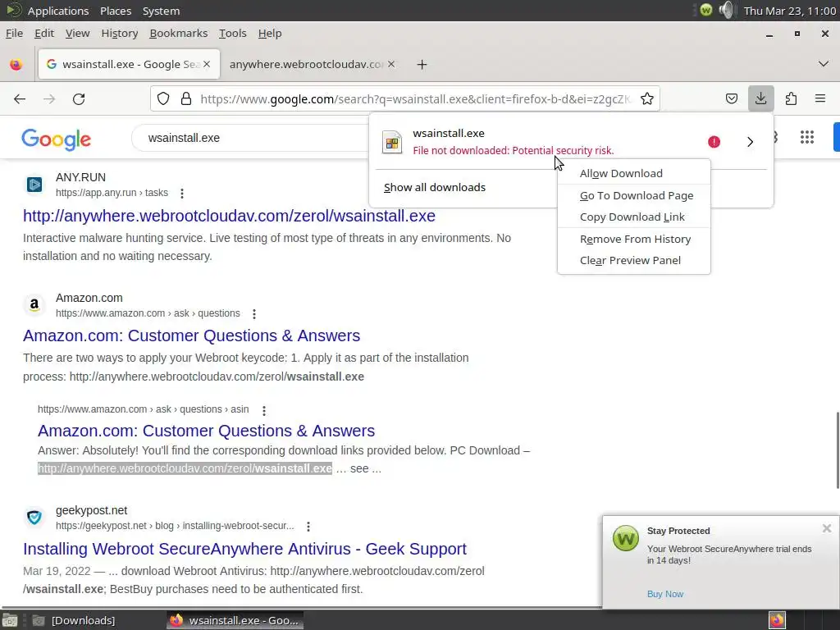Open geekypost.net result options dots
Viewport: 840px width, 630px height.
308,527
